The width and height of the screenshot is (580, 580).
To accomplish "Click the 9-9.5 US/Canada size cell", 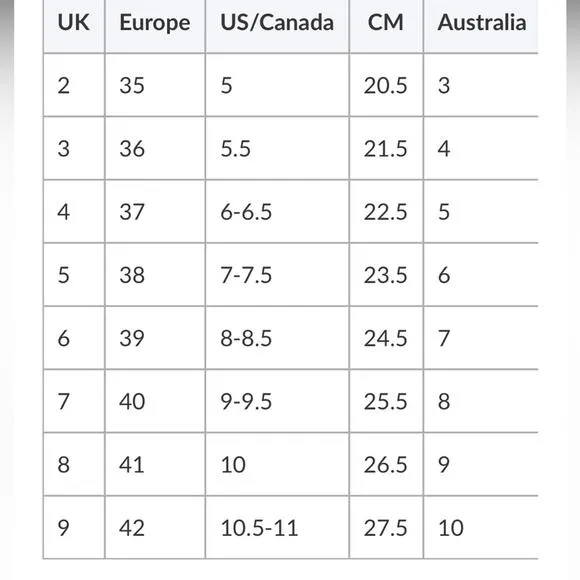I will 277,401.
